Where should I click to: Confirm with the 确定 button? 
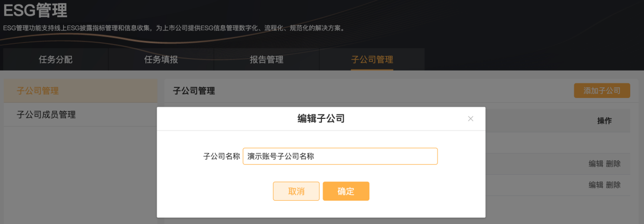point(346,191)
